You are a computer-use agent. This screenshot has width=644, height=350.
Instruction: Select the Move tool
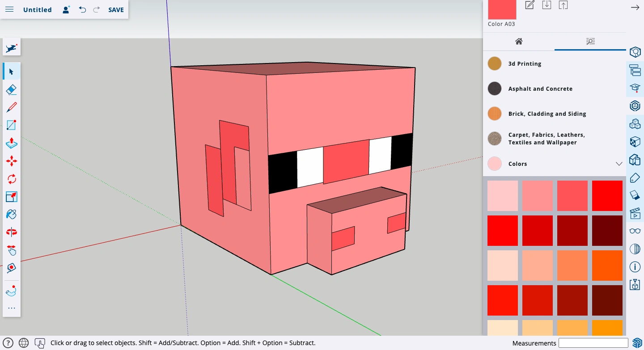coord(11,160)
